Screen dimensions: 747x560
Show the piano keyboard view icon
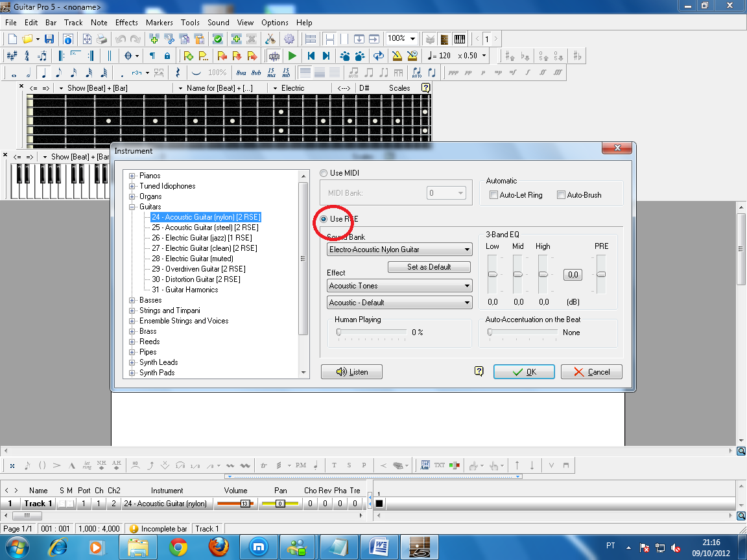pyautogui.click(x=460, y=39)
